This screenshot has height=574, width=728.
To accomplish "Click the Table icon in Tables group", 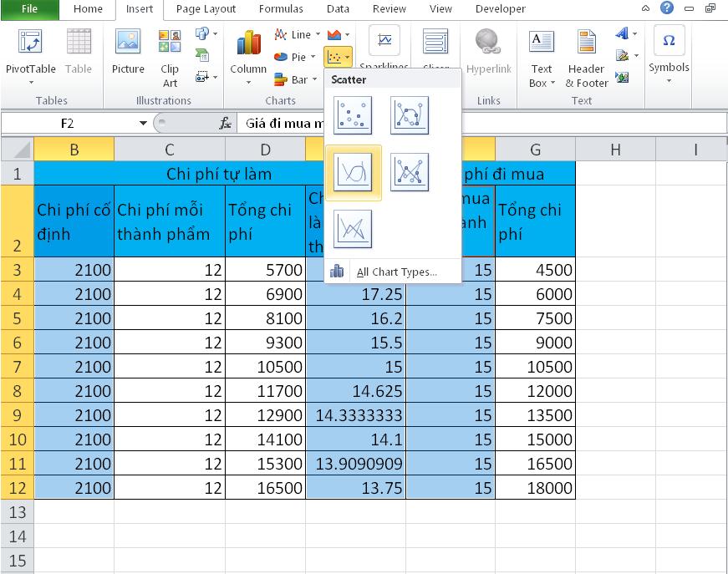I will tap(79, 50).
